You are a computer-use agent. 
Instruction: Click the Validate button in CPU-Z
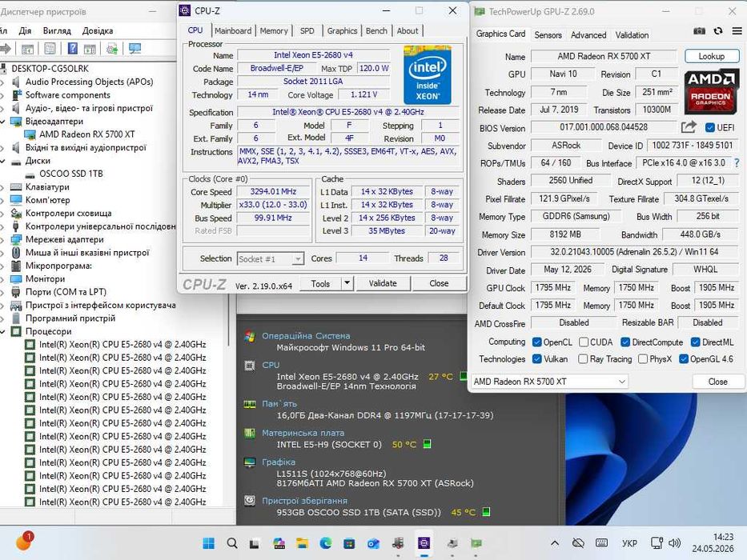click(x=383, y=283)
